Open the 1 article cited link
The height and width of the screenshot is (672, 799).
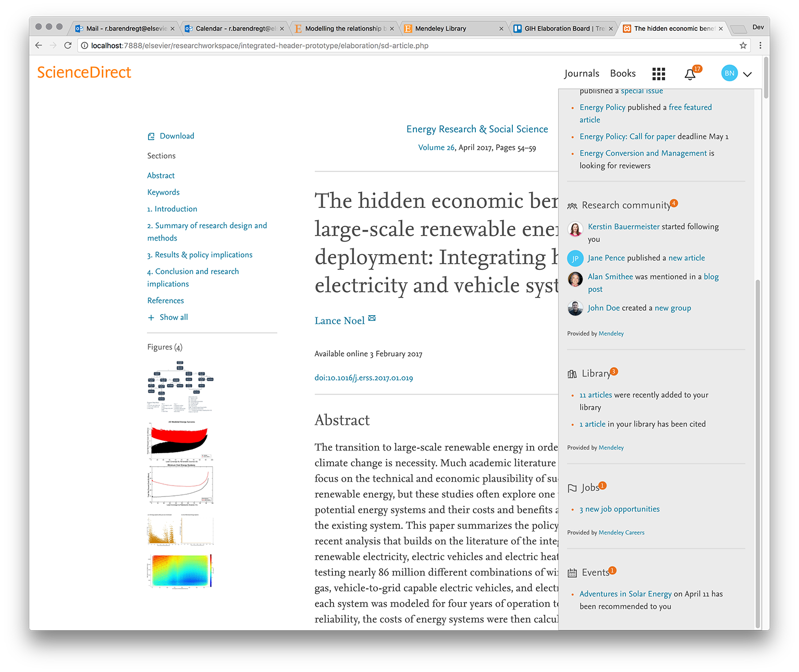coord(593,424)
